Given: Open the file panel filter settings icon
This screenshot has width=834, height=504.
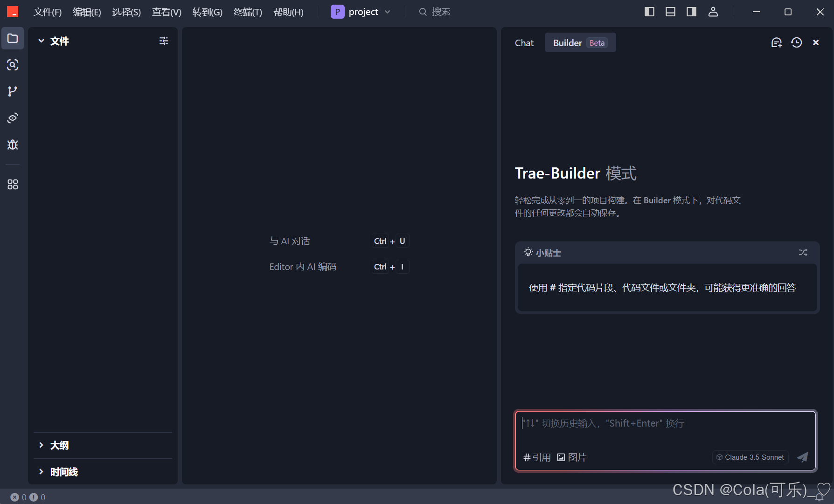Looking at the screenshot, I should pos(164,41).
